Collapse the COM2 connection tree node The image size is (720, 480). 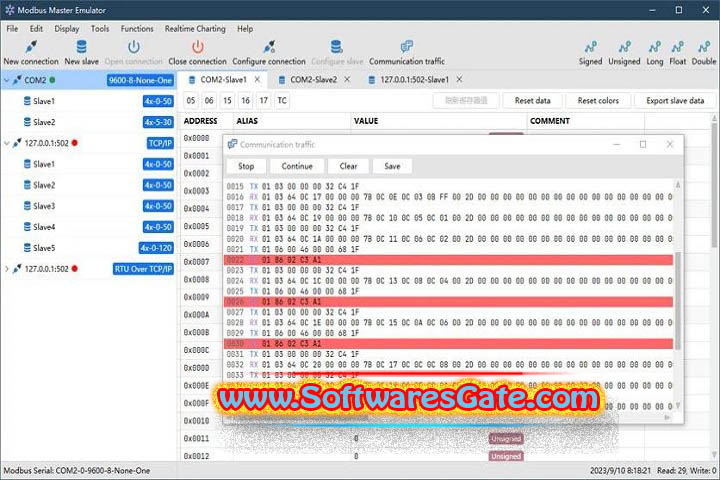point(7,80)
